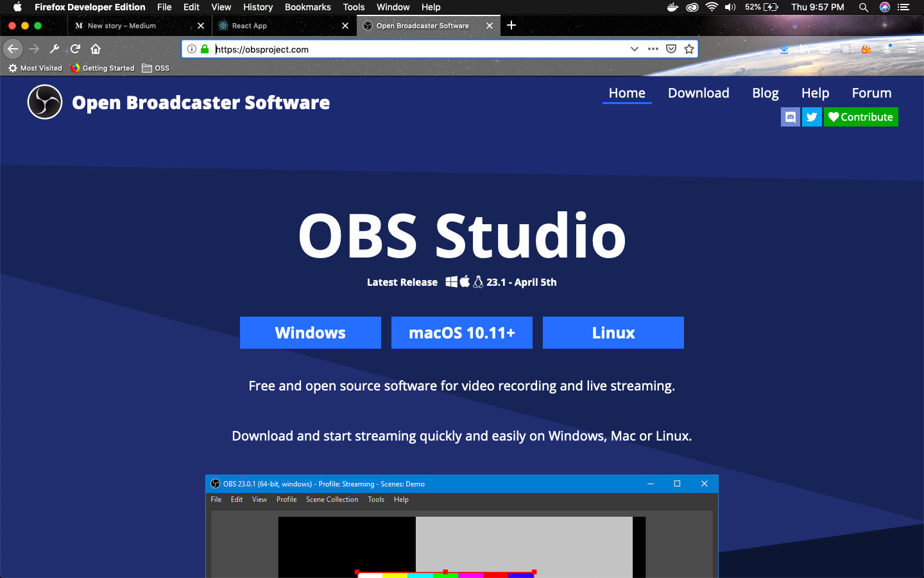Open the Library toolbar icon
The height and width of the screenshot is (578, 924).
[805, 49]
